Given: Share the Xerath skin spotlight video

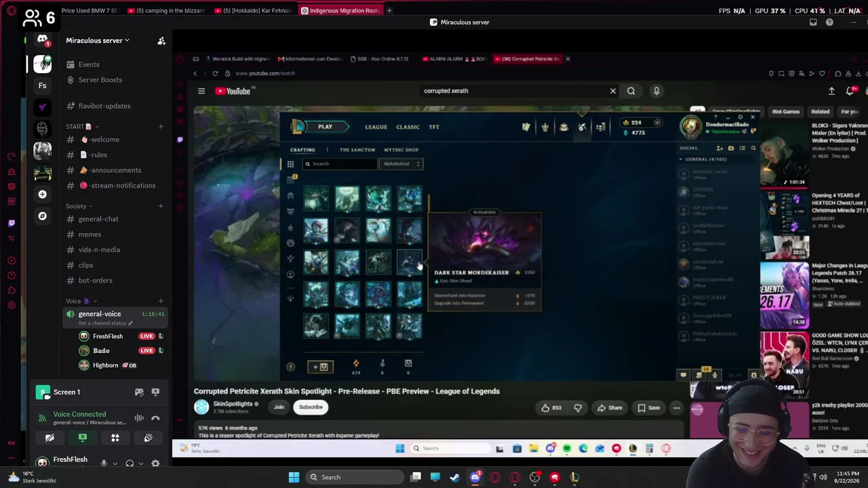Looking at the screenshot, I should (x=609, y=407).
